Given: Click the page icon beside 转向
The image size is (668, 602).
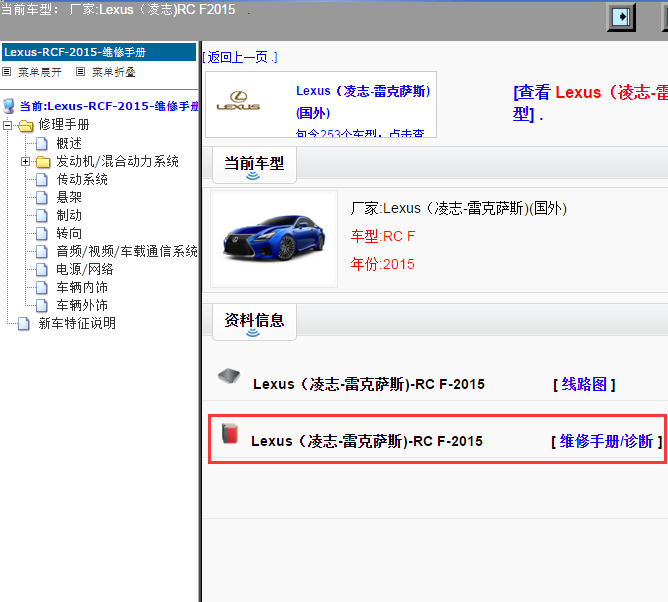Looking at the screenshot, I should (x=42, y=233).
